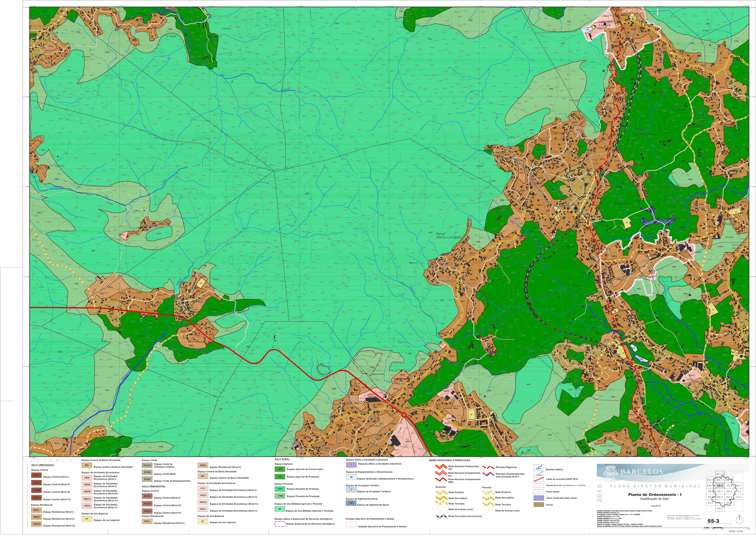
Task: Pick the T Ocupação Turística swatch
Action: pyautogui.click(x=351, y=490)
